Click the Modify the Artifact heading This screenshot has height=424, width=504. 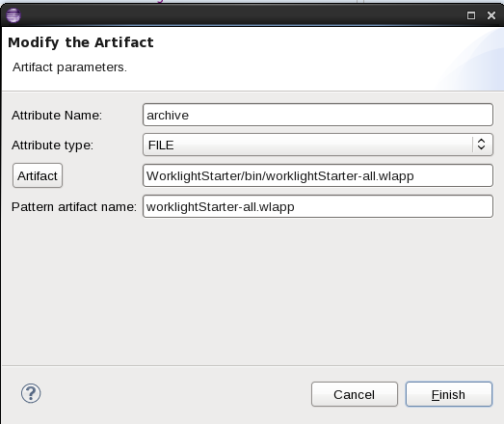(81, 42)
